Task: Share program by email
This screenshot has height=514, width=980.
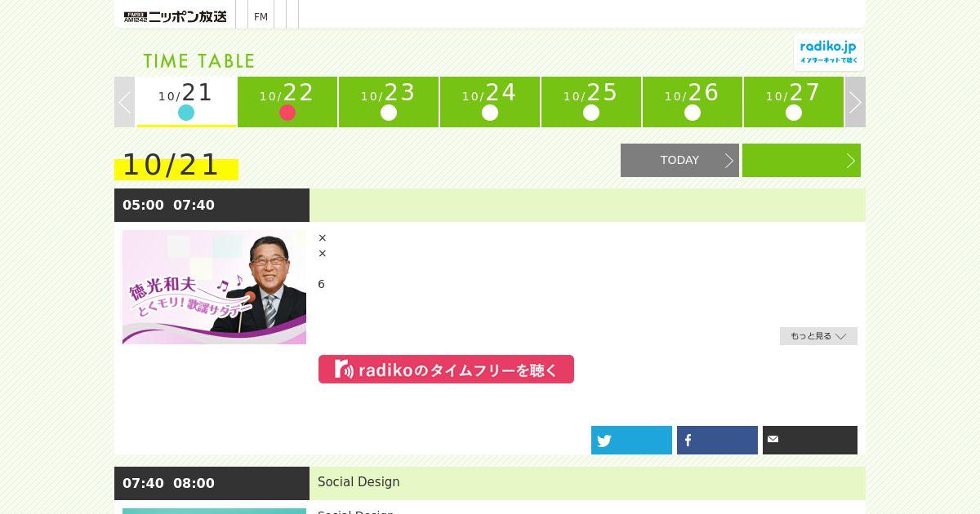Action: coord(810,440)
